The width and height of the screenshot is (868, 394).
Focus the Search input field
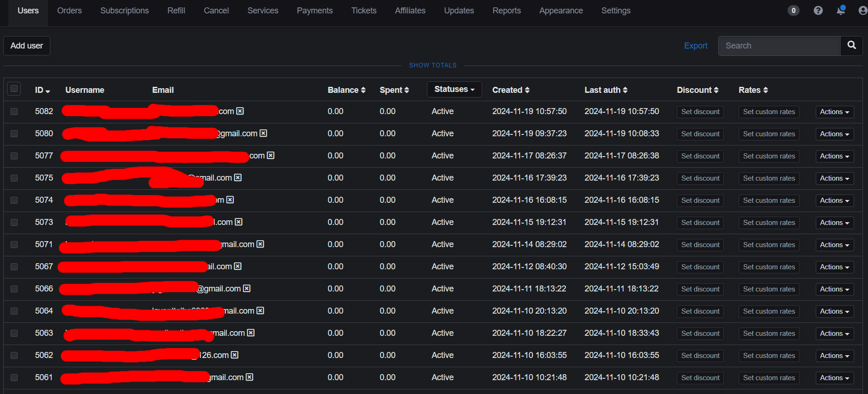click(779, 46)
